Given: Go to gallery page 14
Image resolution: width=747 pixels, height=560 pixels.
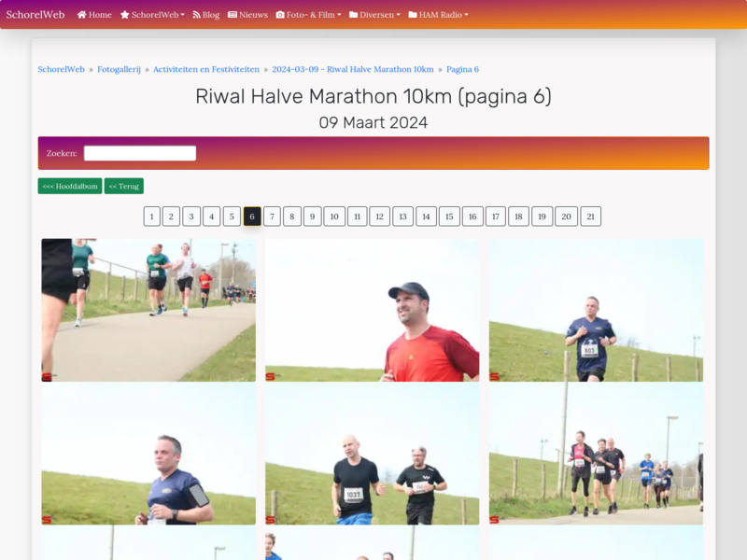Looking at the screenshot, I should point(427,217).
